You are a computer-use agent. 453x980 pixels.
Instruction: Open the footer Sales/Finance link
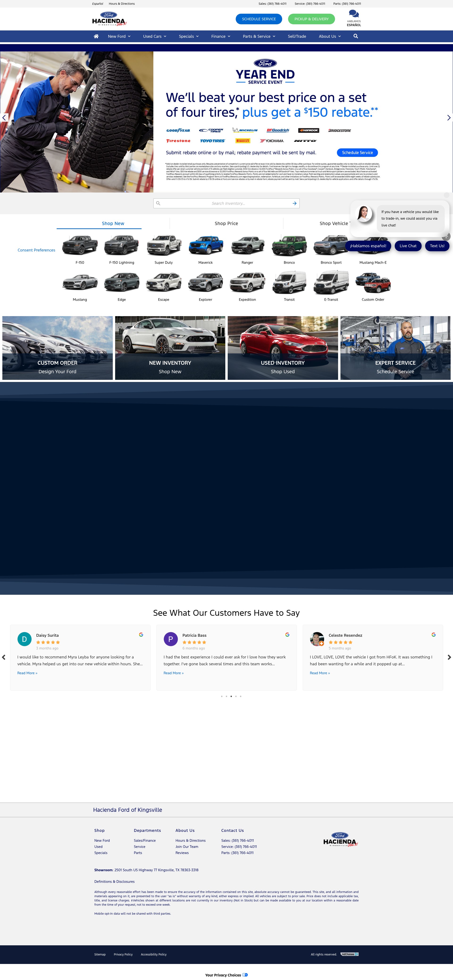145,840
